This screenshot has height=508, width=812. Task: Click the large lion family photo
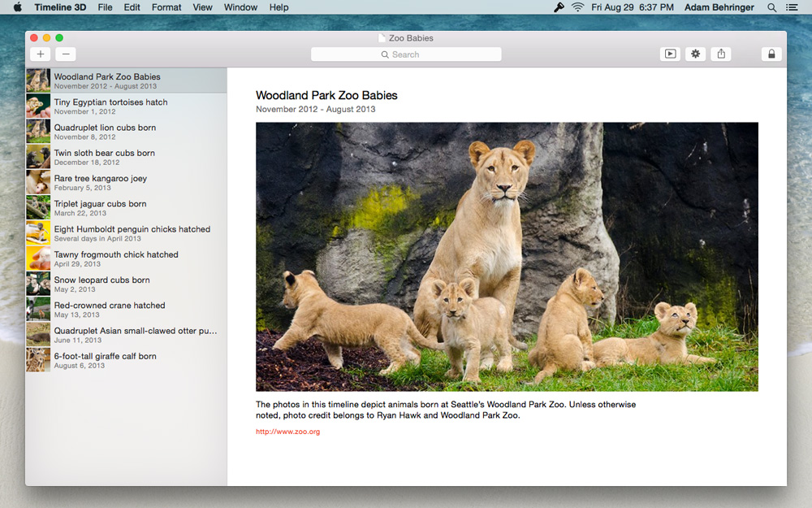(507, 257)
